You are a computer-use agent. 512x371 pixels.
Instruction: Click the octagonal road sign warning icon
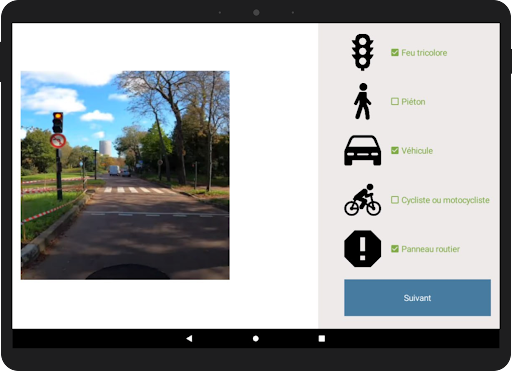363,249
